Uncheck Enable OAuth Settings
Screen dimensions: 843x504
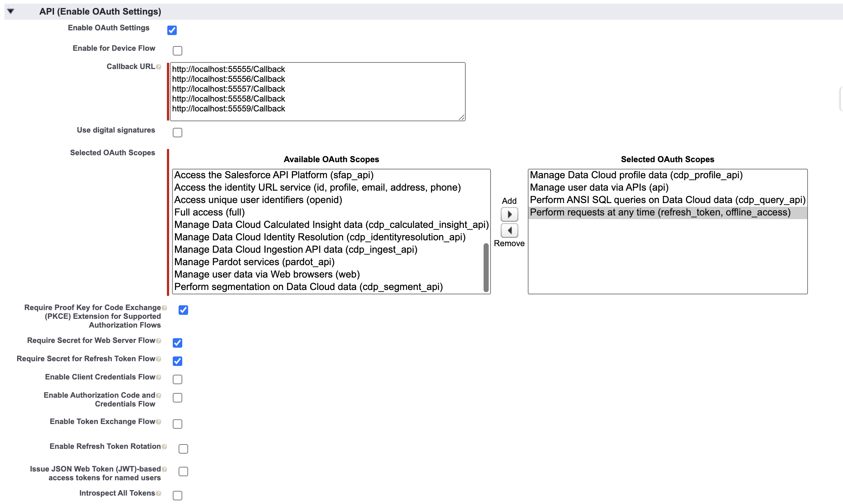click(172, 30)
